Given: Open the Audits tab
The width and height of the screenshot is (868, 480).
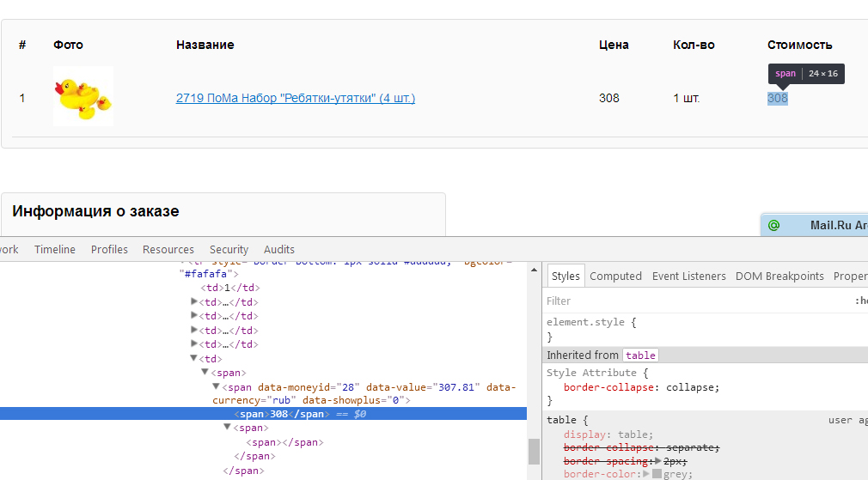Looking at the screenshot, I should [x=279, y=249].
